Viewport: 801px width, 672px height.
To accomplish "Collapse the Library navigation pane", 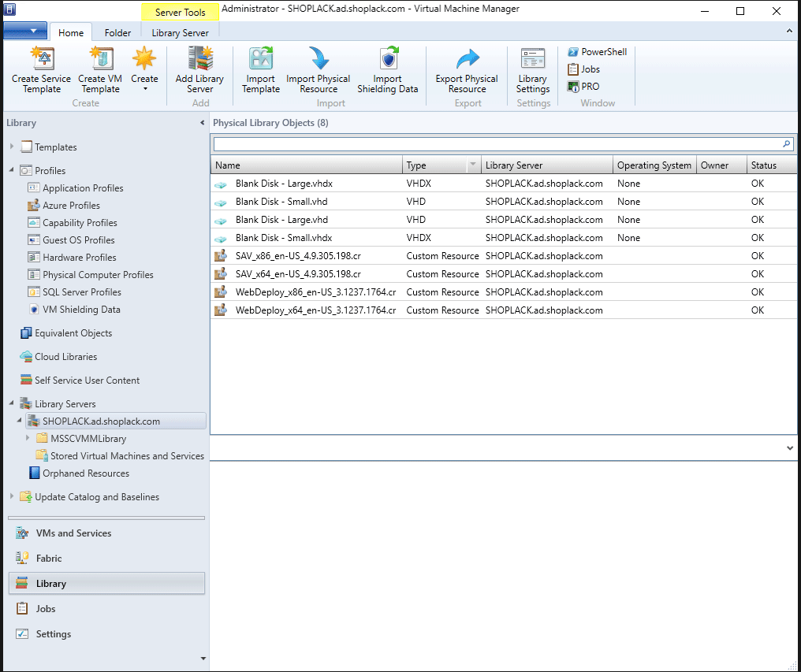I will 203,123.
